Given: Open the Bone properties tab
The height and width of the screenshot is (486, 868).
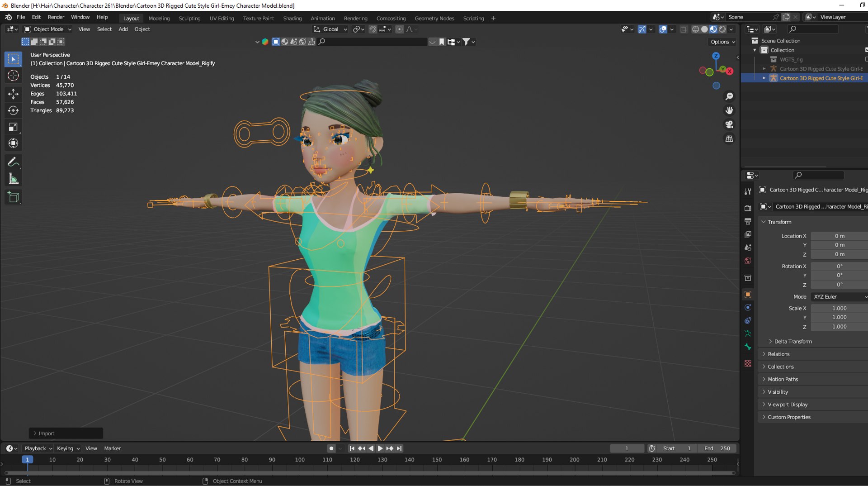Looking at the screenshot, I should [748, 347].
